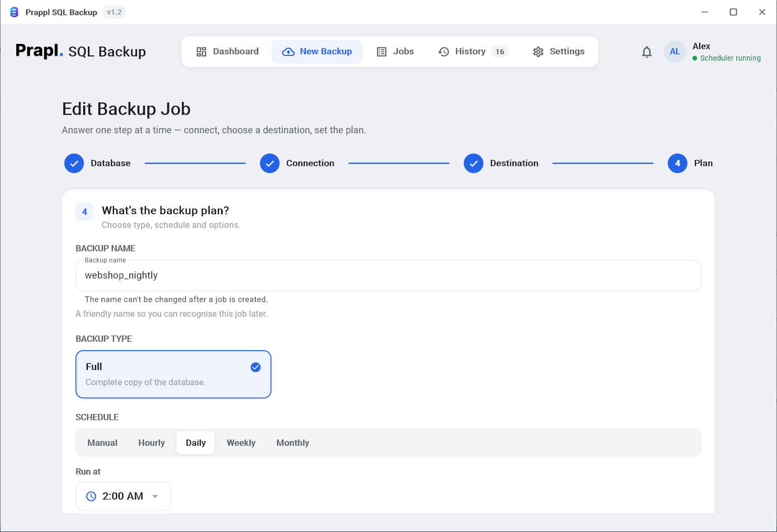Open notifications via the bell icon
777x532 pixels.
(647, 52)
